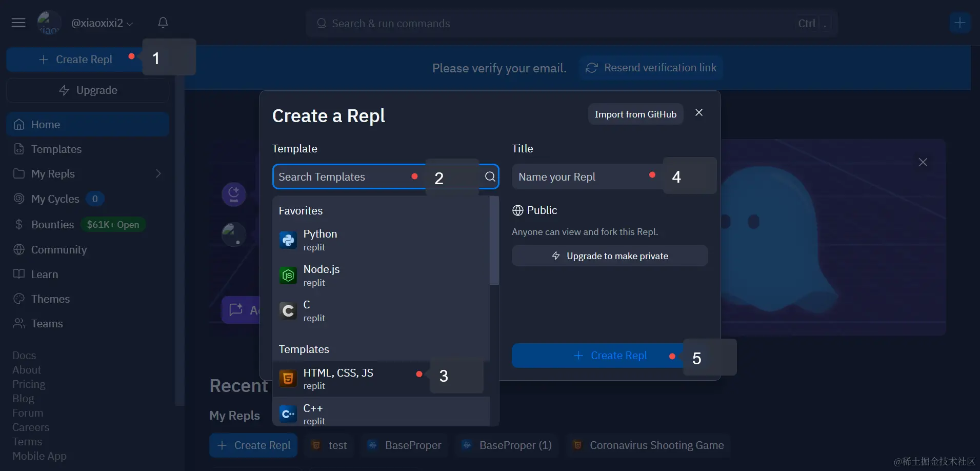
Task: Click the C language logo icon
Action: (288, 311)
